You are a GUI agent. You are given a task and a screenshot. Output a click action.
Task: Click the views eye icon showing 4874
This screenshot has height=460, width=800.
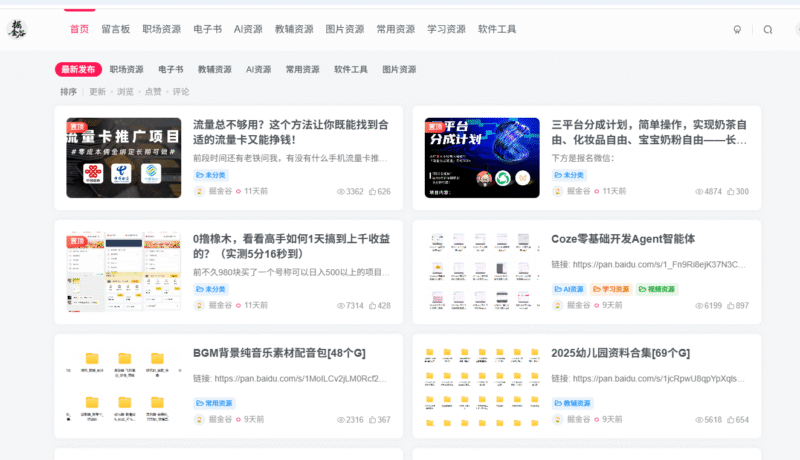coord(699,192)
